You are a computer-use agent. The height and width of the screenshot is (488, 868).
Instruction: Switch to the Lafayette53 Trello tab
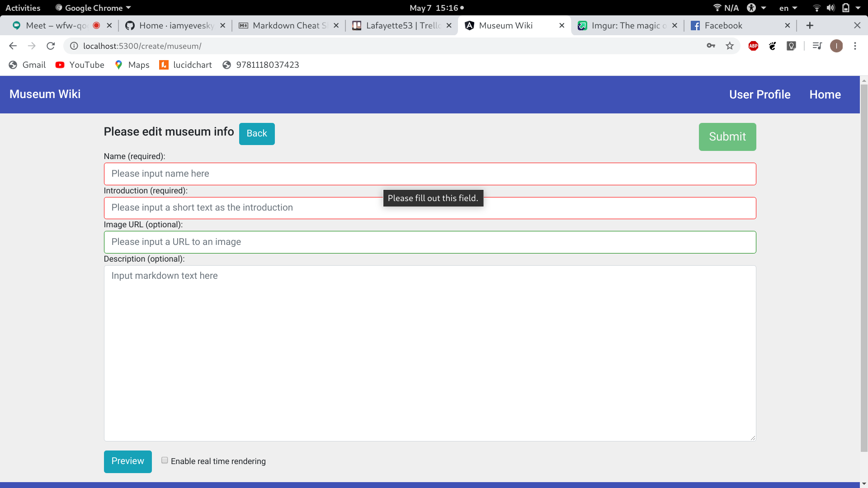click(402, 25)
